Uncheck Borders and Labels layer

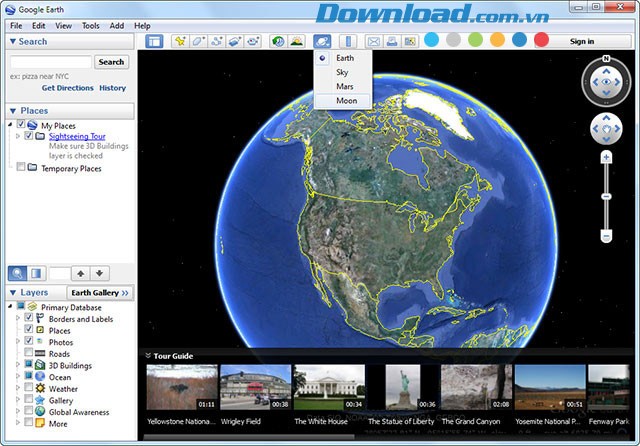[x=29, y=317]
